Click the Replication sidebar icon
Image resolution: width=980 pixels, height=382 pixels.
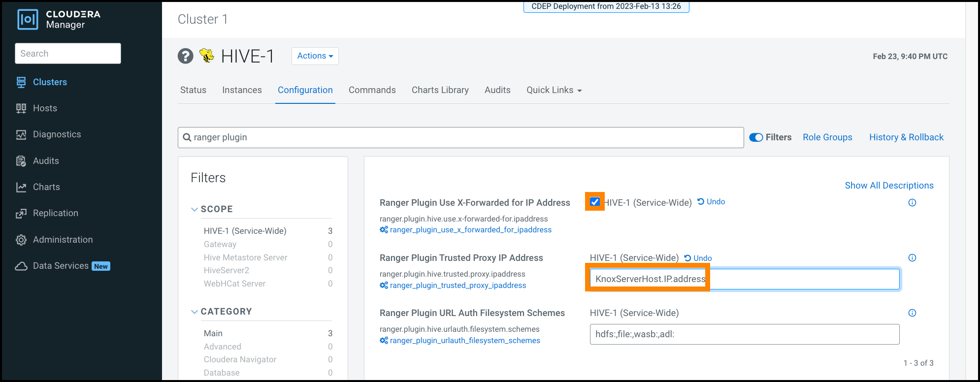(21, 213)
